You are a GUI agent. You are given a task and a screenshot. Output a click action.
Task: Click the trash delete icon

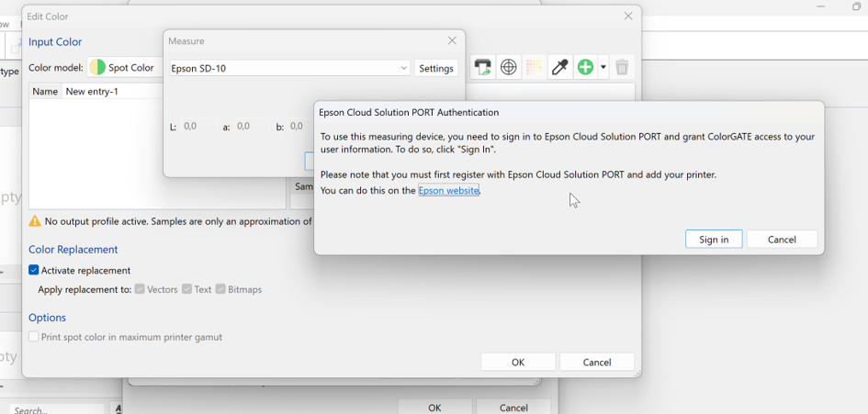(622, 68)
